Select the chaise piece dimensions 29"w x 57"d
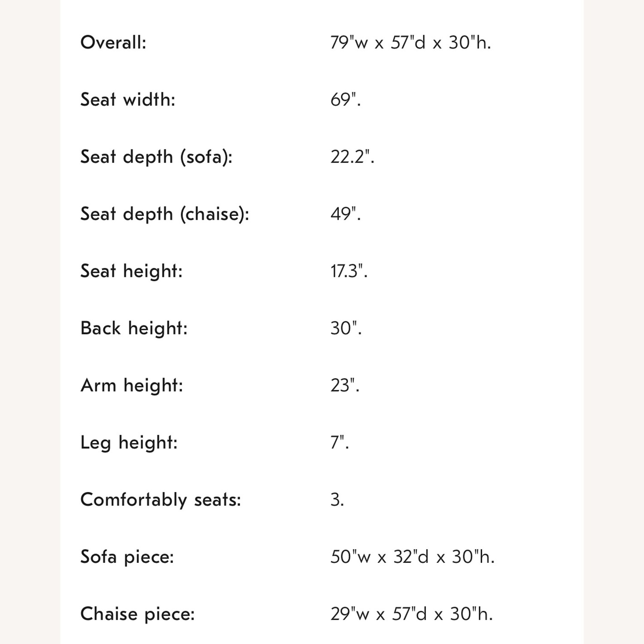 click(379, 614)
